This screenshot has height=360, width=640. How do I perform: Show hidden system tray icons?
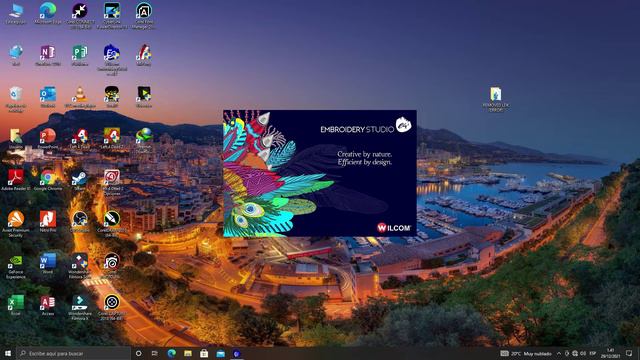pos(559,353)
